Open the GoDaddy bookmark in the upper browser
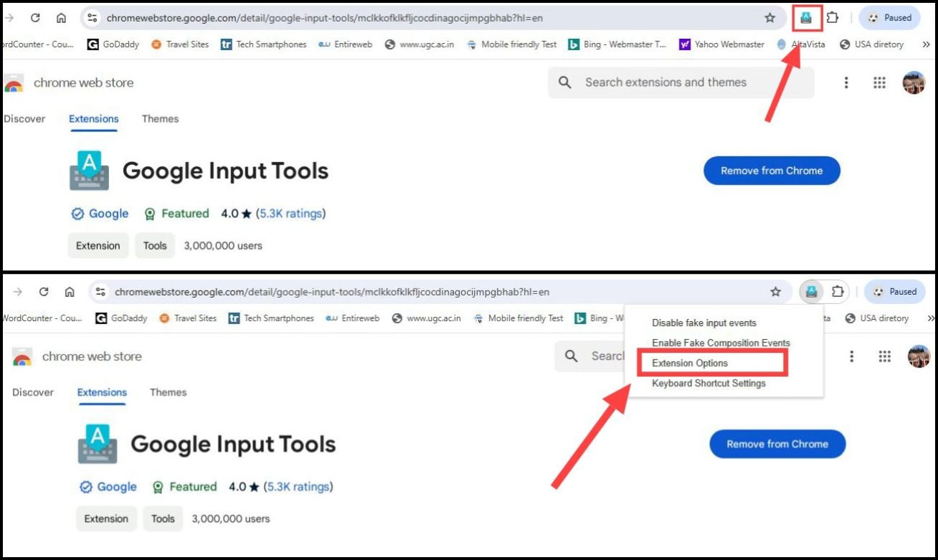Image resolution: width=938 pixels, height=560 pixels. click(x=113, y=44)
